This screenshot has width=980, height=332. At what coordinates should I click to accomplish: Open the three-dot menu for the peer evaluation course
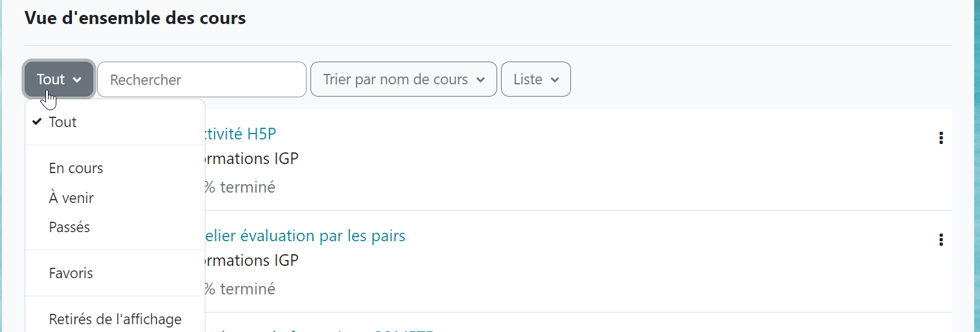tap(940, 240)
